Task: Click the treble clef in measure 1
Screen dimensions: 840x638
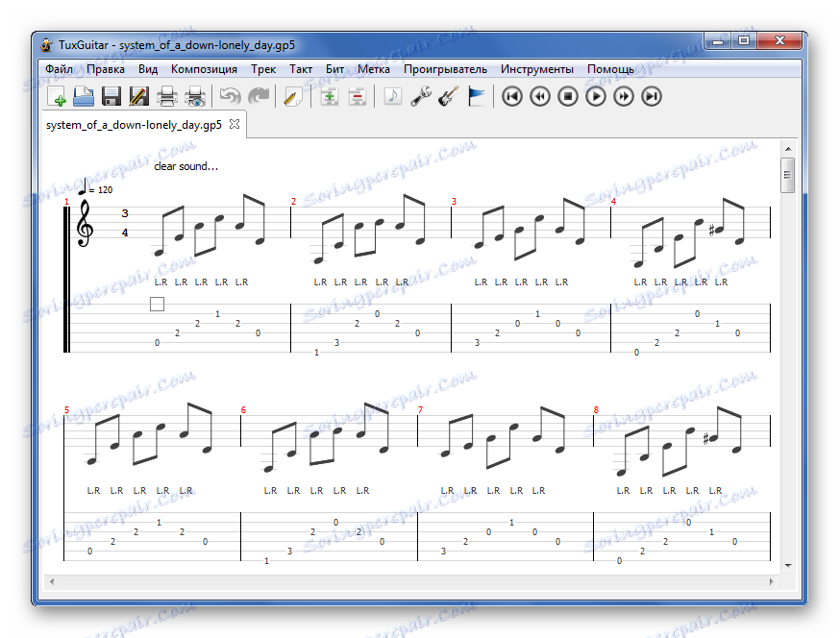Action: pyautogui.click(x=85, y=223)
